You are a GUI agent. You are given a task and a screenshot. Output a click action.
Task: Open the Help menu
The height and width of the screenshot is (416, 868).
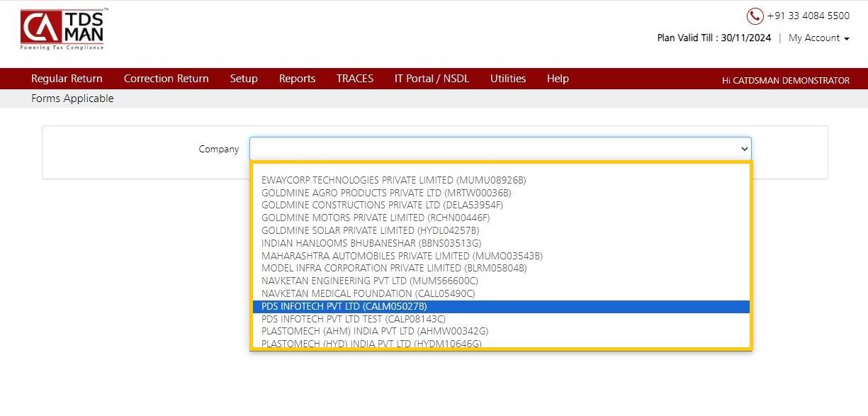(x=558, y=79)
